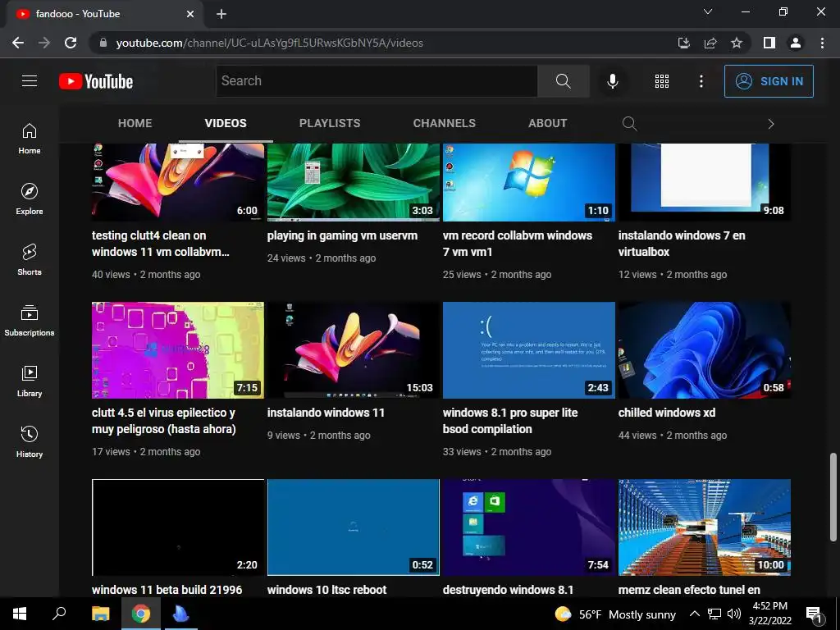This screenshot has width=840, height=630.
Task: Open History in the sidebar
Action: click(x=30, y=441)
